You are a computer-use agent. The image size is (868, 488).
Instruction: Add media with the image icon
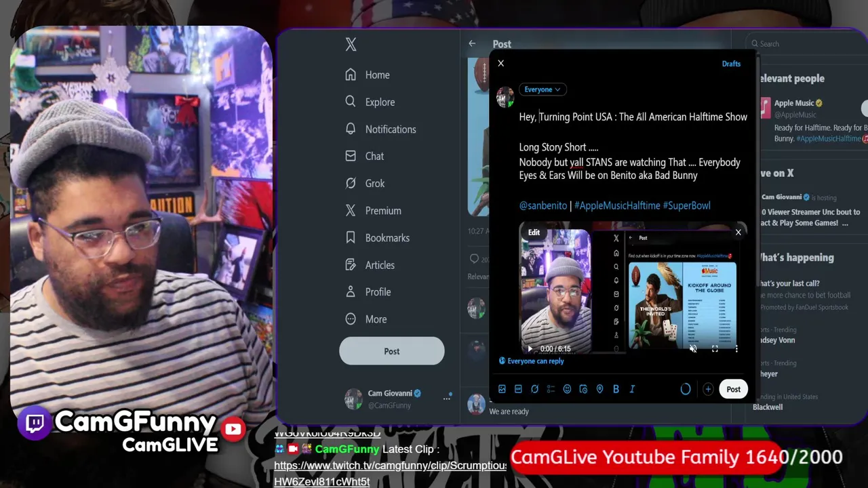pyautogui.click(x=502, y=389)
